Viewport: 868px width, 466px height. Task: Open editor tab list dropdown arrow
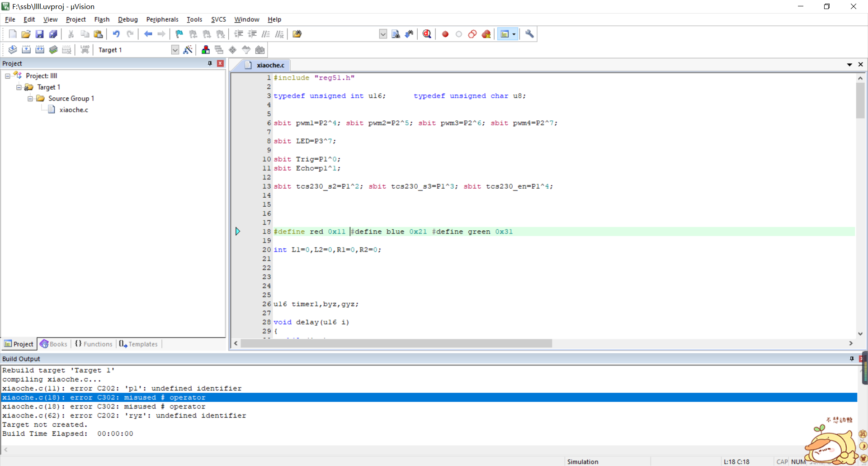(x=849, y=65)
